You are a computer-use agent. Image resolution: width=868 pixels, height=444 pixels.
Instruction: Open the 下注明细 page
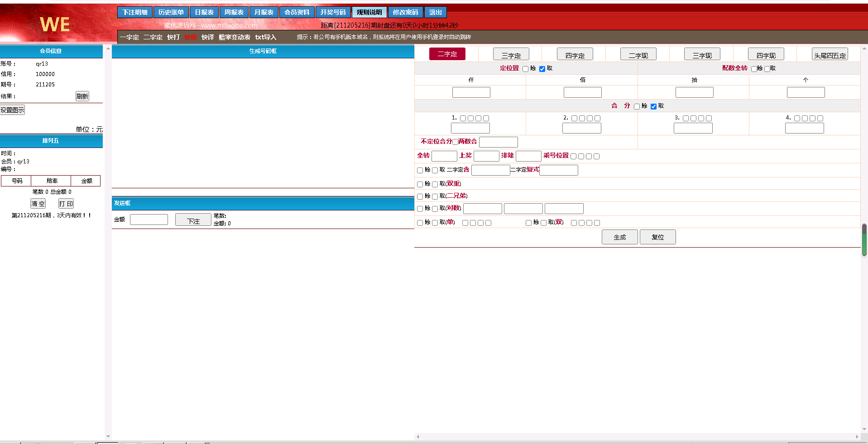[135, 12]
